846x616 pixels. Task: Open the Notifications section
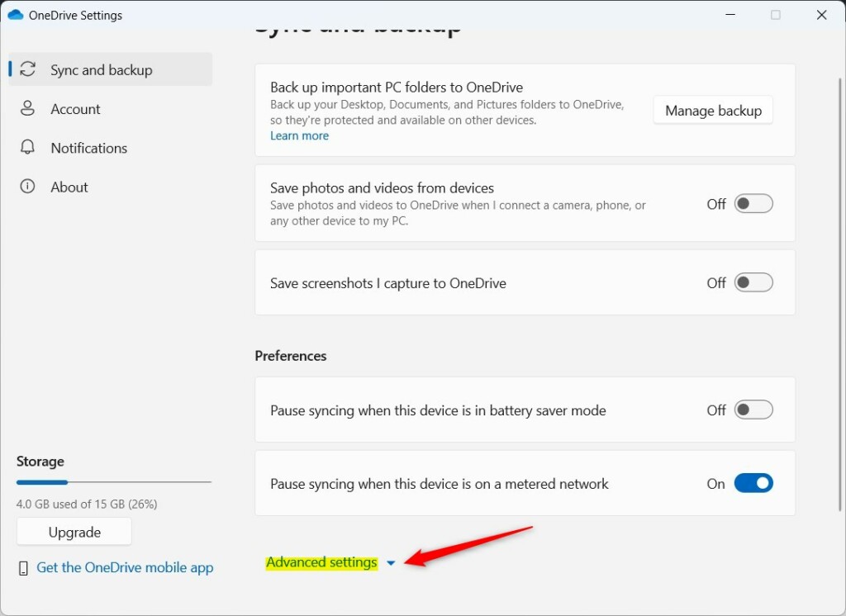tap(111, 148)
